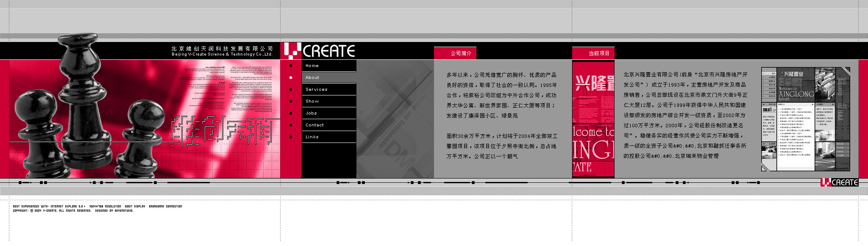The height and width of the screenshot is (246, 868).
Task: Click the V-CREATE logo in the header
Action: click(320, 50)
